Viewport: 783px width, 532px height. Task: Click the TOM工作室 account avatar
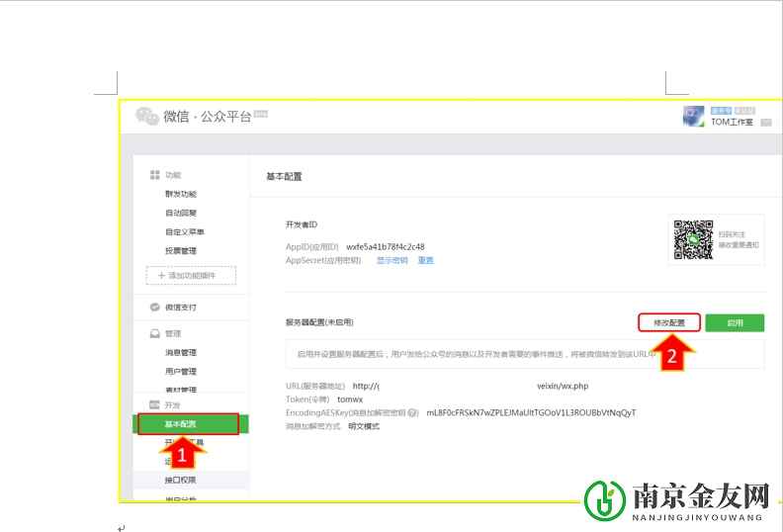(696, 116)
